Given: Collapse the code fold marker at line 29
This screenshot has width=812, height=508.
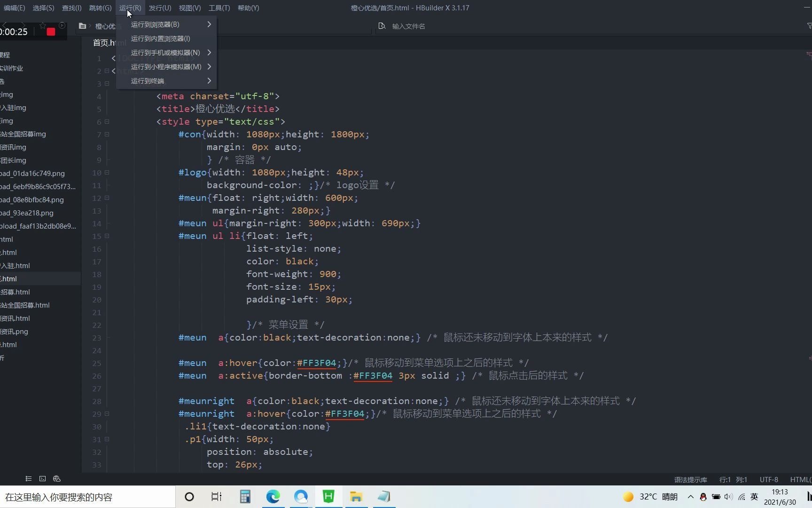Looking at the screenshot, I should pos(107,413).
